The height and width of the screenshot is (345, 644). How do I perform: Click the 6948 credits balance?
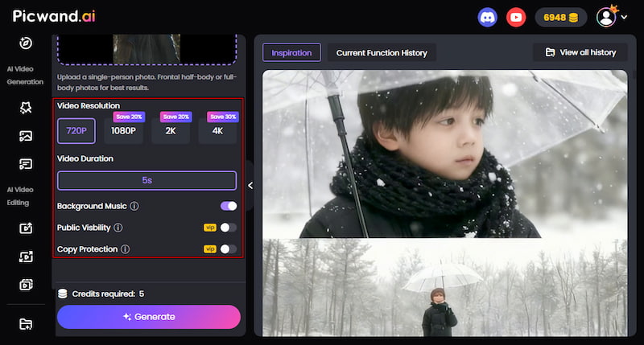coord(560,18)
